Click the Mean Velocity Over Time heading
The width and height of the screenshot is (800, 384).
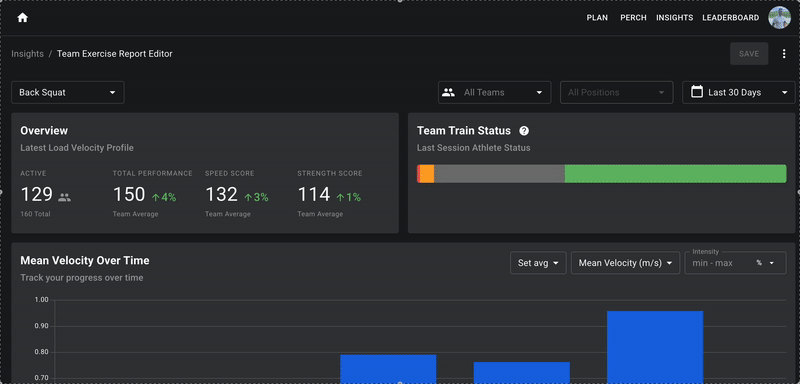(85, 261)
